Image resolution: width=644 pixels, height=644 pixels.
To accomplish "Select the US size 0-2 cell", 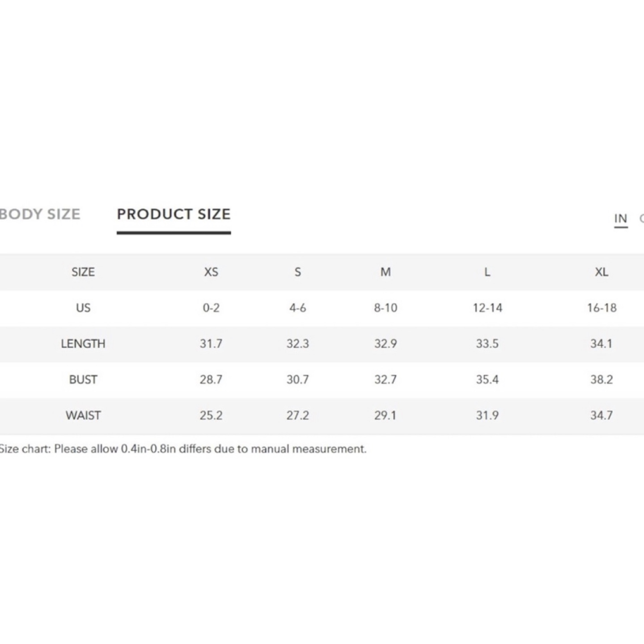I will click(211, 308).
